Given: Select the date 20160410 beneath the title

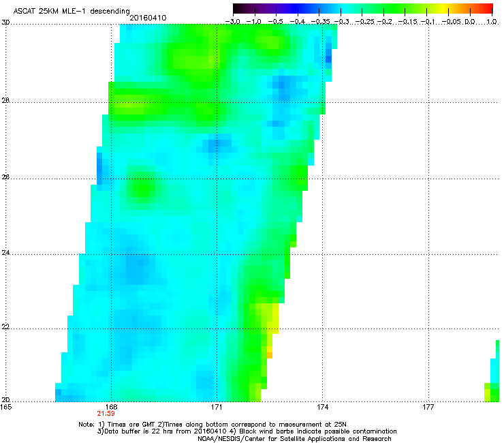Looking at the screenshot, I should (x=148, y=18).
